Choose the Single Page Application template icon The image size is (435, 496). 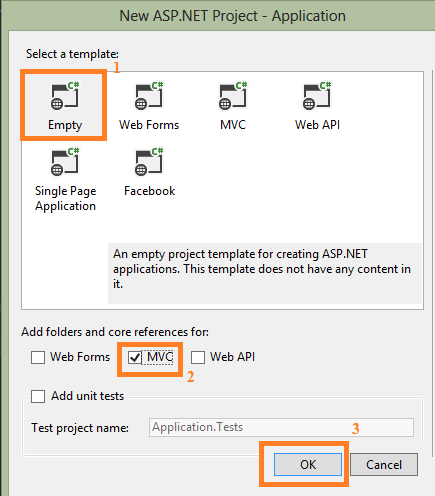pyautogui.click(x=65, y=161)
